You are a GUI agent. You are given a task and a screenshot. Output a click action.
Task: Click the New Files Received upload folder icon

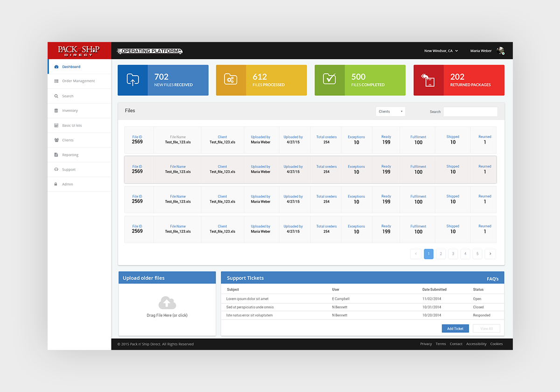133,80
